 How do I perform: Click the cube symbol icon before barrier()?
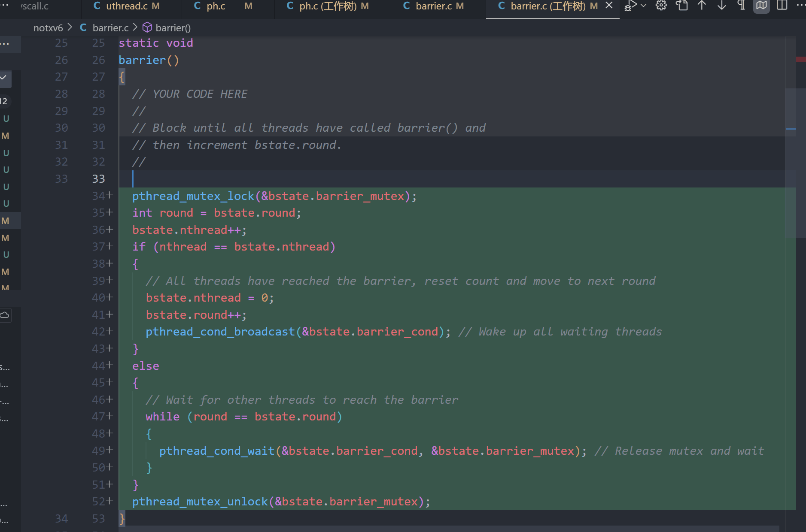pyautogui.click(x=147, y=27)
